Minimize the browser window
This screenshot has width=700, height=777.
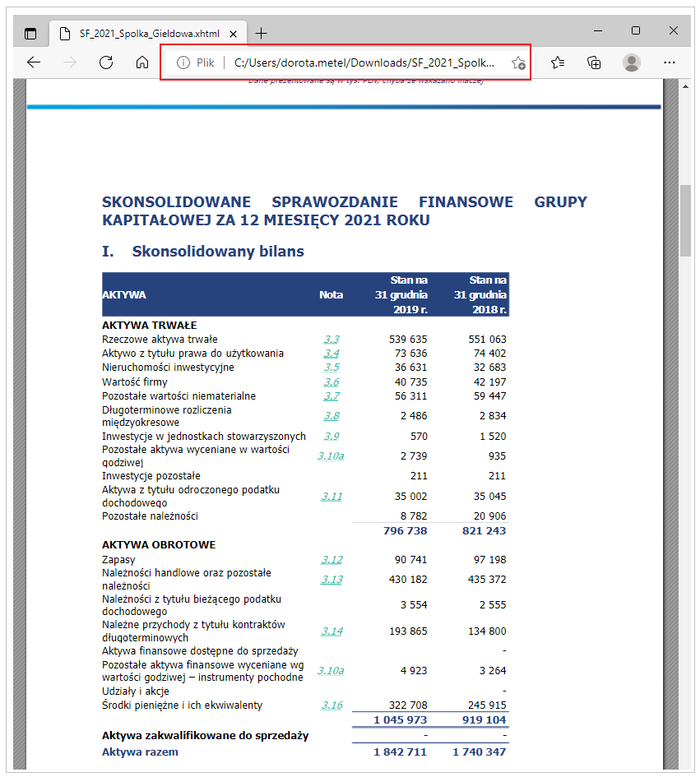[598, 30]
